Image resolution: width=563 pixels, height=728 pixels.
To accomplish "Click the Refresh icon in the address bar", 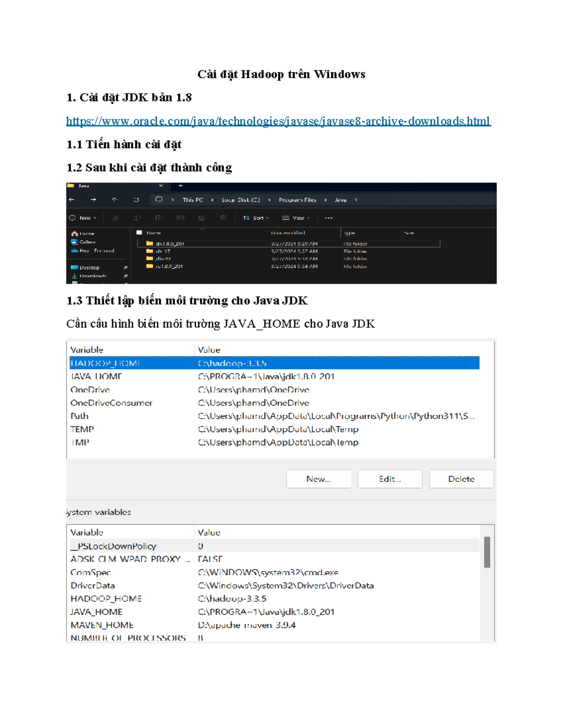I will coord(135,199).
